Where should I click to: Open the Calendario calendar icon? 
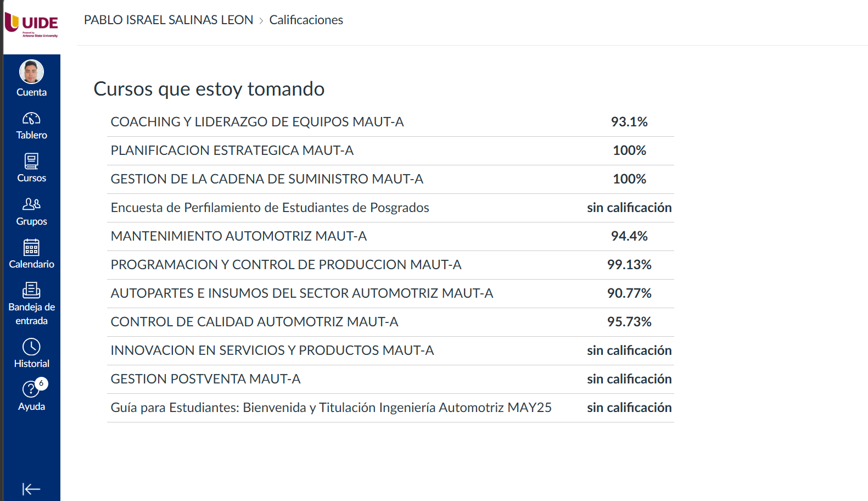[31, 248]
